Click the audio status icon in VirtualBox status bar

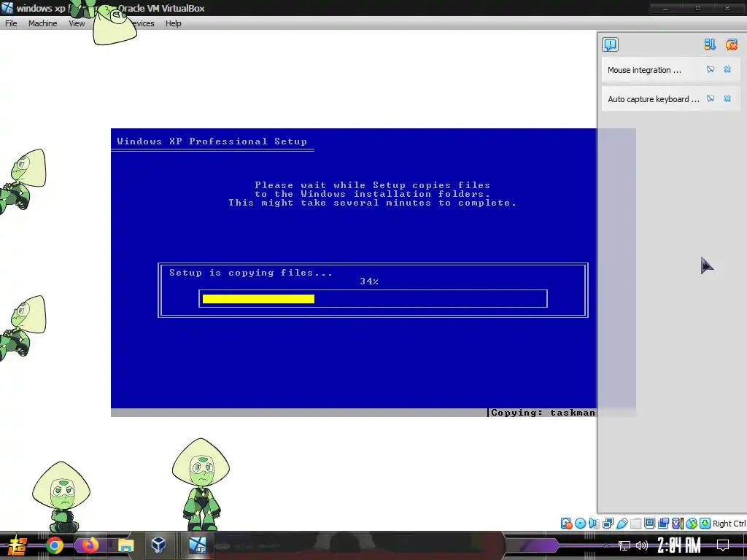pyautogui.click(x=594, y=524)
